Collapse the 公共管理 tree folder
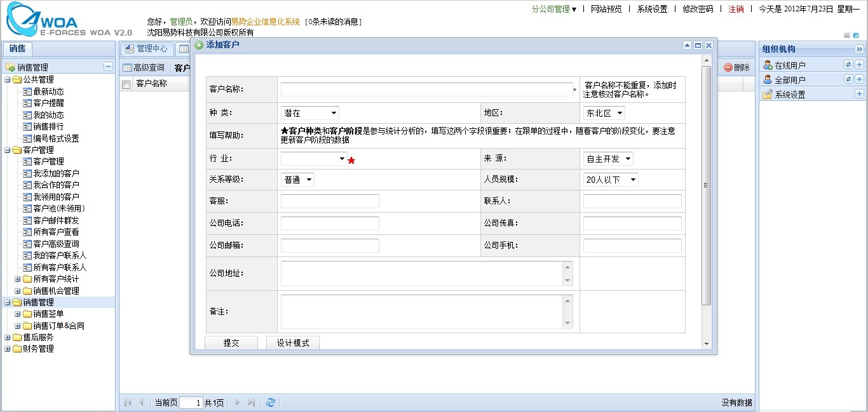The width and height of the screenshot is (868, 412). point(8,79)
